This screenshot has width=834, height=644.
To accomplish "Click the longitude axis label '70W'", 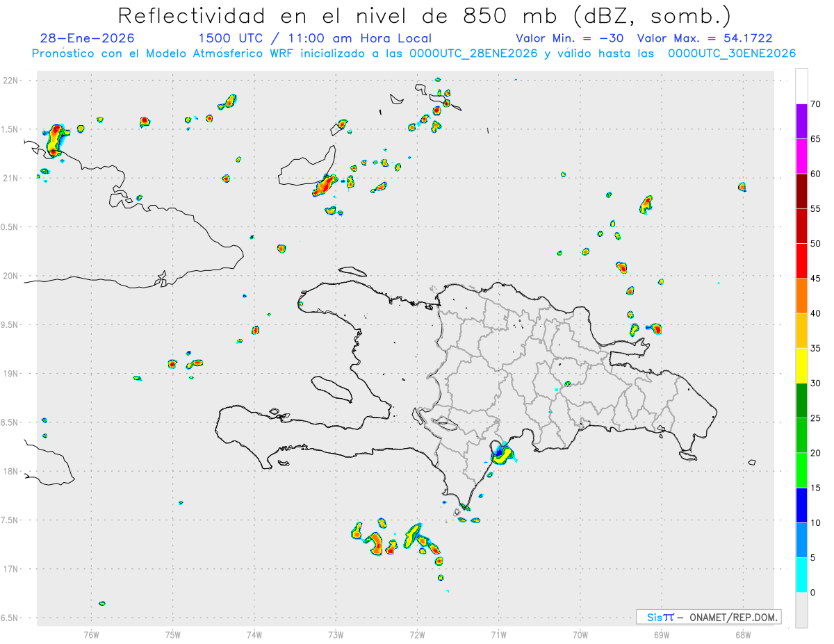I will pos(580,634).
